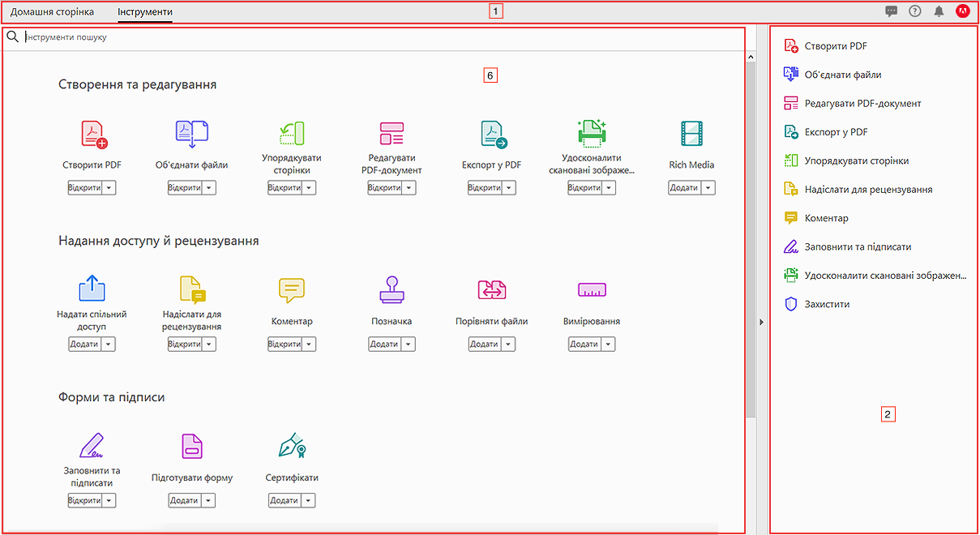Click the Підготувати форму icon

click(192, 446)
